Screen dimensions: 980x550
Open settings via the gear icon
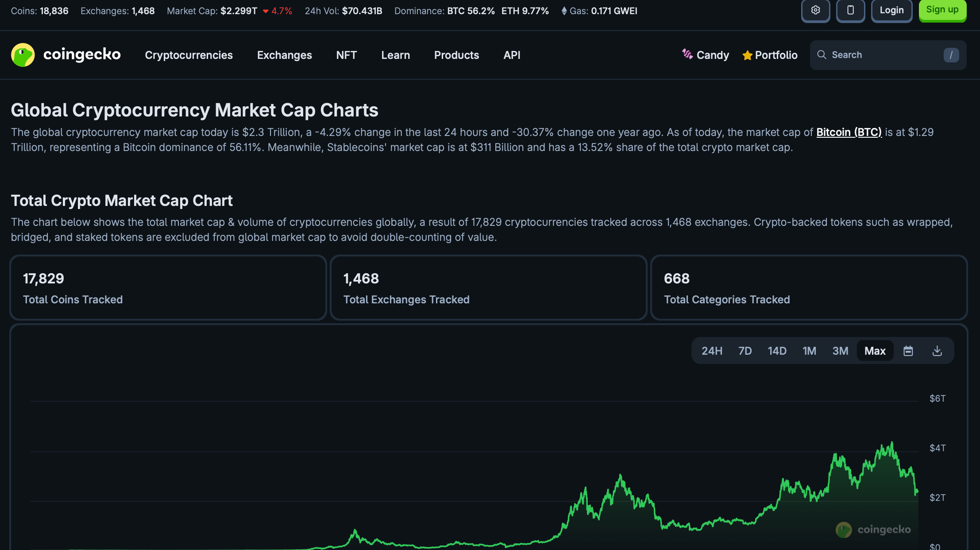point(815,10)
